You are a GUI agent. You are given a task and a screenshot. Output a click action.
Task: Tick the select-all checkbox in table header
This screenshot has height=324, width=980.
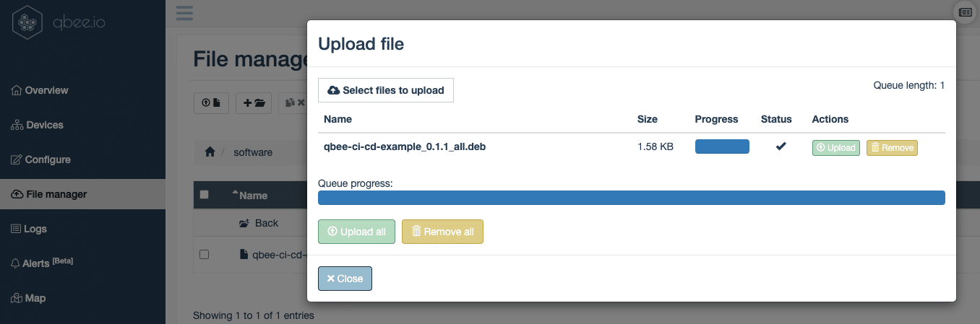204,195
